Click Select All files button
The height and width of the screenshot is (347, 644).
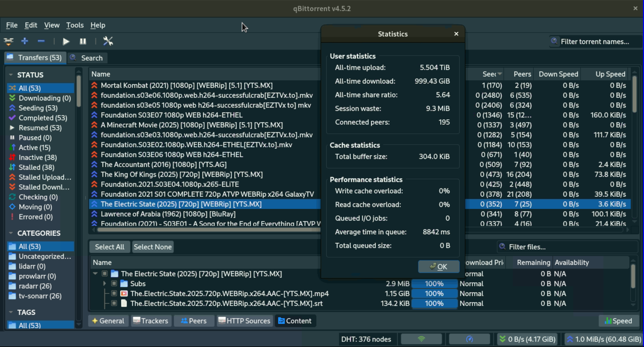(109, 247)
